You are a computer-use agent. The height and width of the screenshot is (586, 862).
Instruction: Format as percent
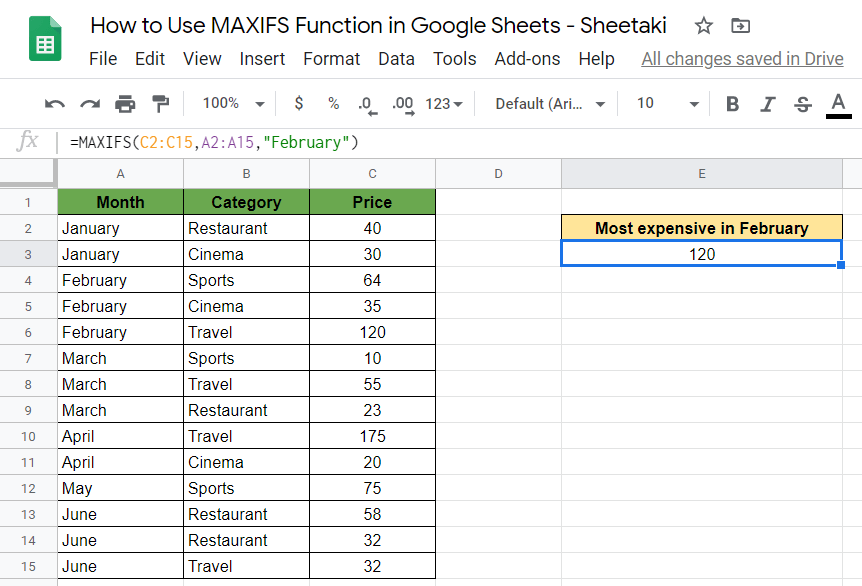point(333,103)
